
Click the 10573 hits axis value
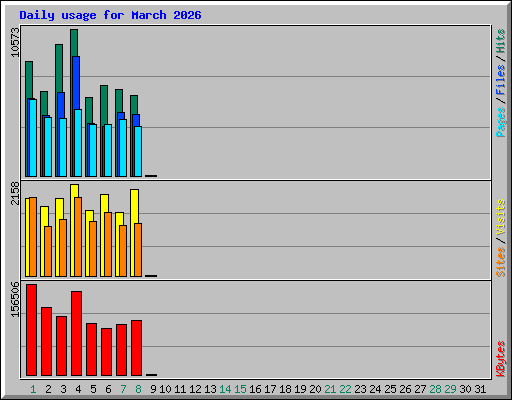(x=15, y=42)
